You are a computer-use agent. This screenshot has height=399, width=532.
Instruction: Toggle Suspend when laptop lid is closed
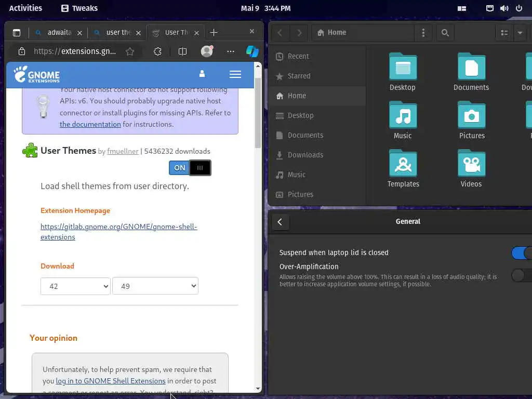click(x=522, y=253)
